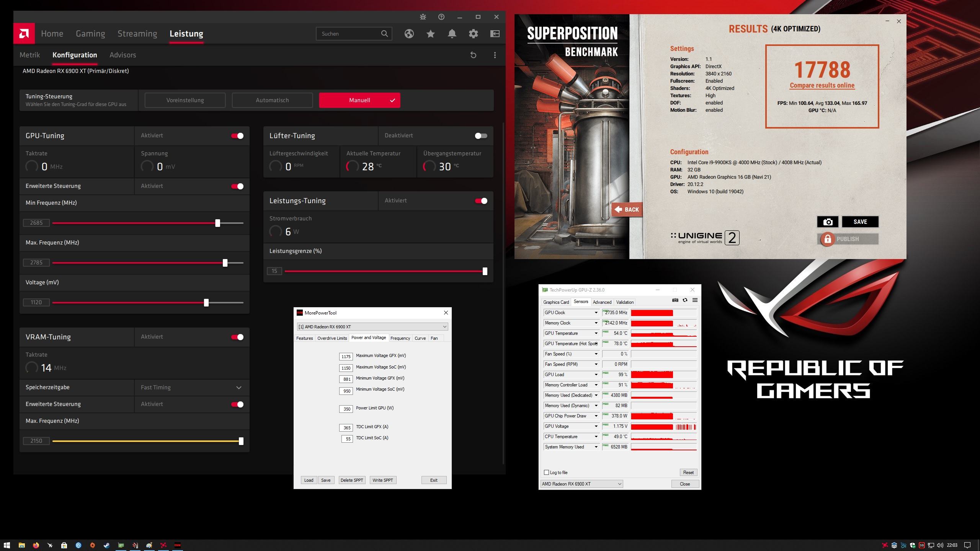Click SAVE in Superposition results
The image size is (980, 551).
pyautogui.click(x=860, y=222)
